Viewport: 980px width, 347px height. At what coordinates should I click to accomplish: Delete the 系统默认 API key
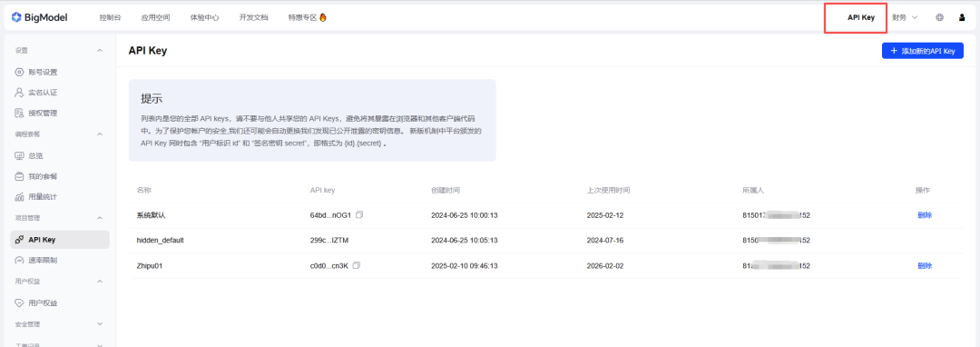925,215
